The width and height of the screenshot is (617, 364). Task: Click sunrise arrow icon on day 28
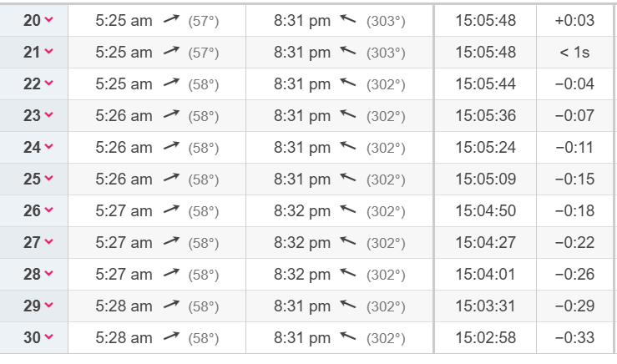click(171, 272)
